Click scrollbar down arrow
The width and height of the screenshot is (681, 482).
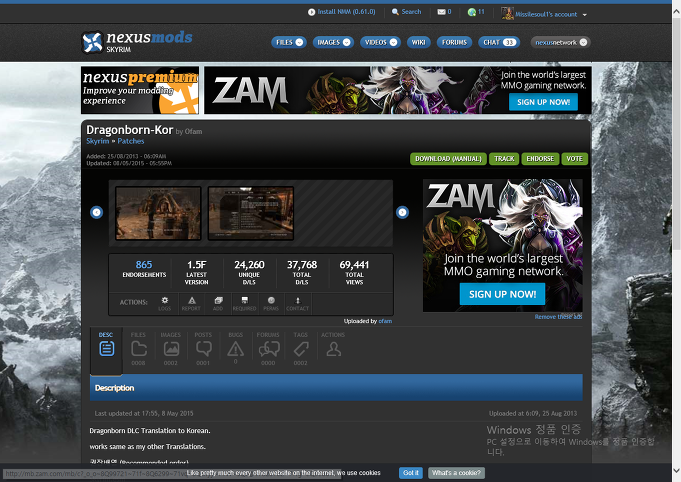tap(676, 470)
